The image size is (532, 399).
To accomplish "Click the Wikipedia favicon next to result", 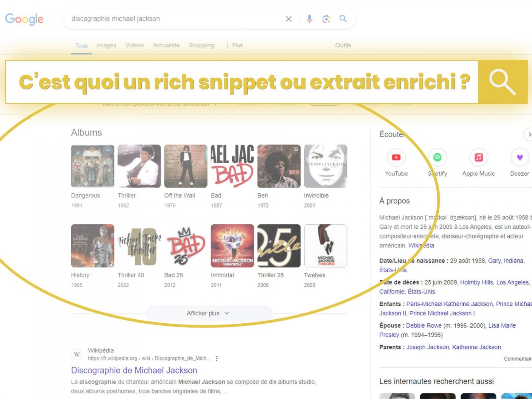I will [x=77, y=354].
